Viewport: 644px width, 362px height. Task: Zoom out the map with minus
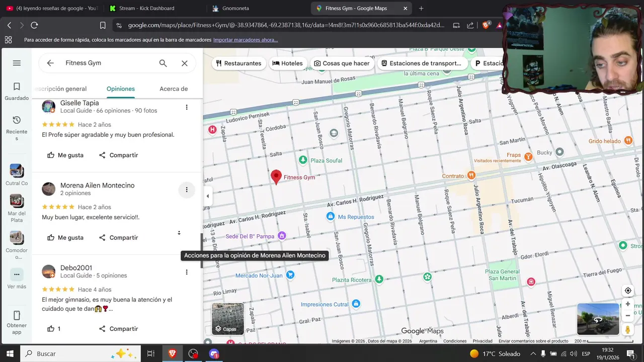pyautogui.click(x=628, y=316)
